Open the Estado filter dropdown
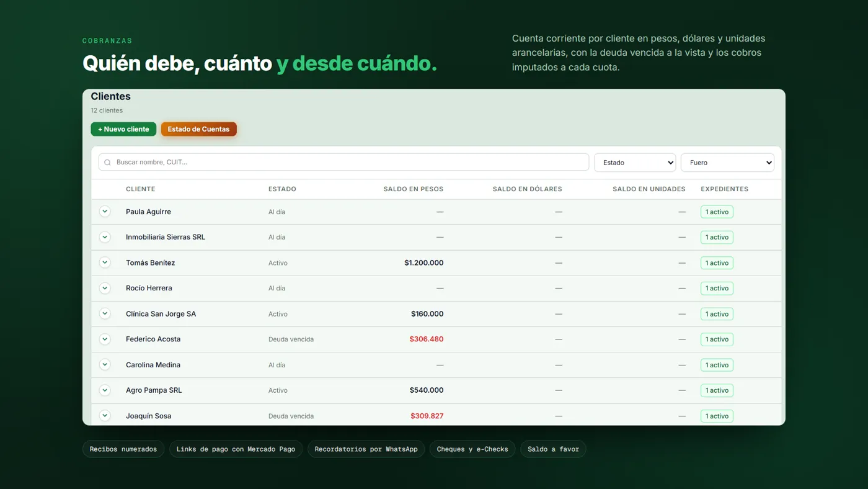The image size is (868, 489). [635, 163]
